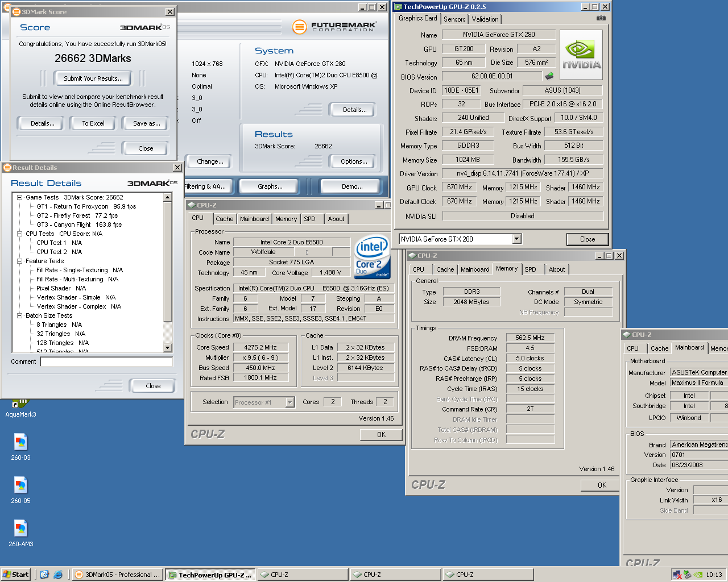
Task: Collapse the Batch Size Tests tree node
Action: click(x=20, y=315)
